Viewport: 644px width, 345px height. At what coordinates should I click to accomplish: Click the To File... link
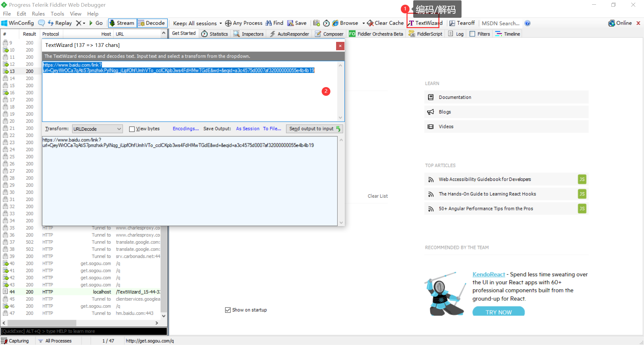pyautogui.click(x=272, y=129)
